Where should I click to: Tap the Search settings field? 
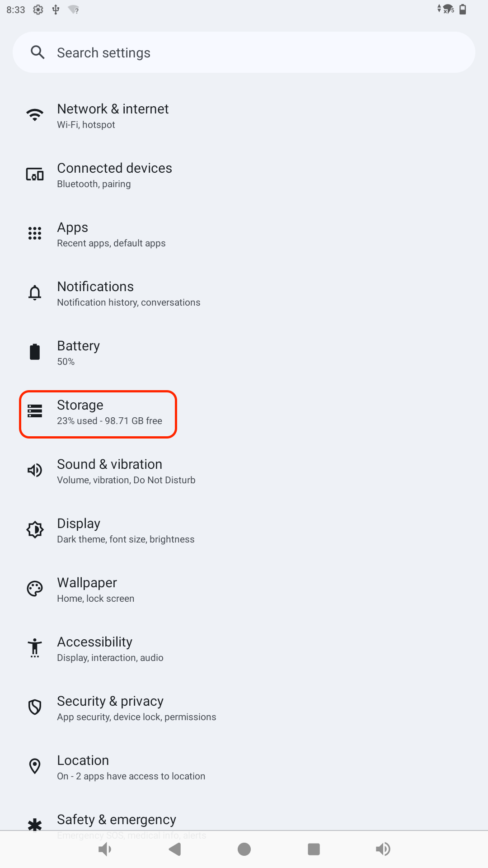[x=244, y=52]
